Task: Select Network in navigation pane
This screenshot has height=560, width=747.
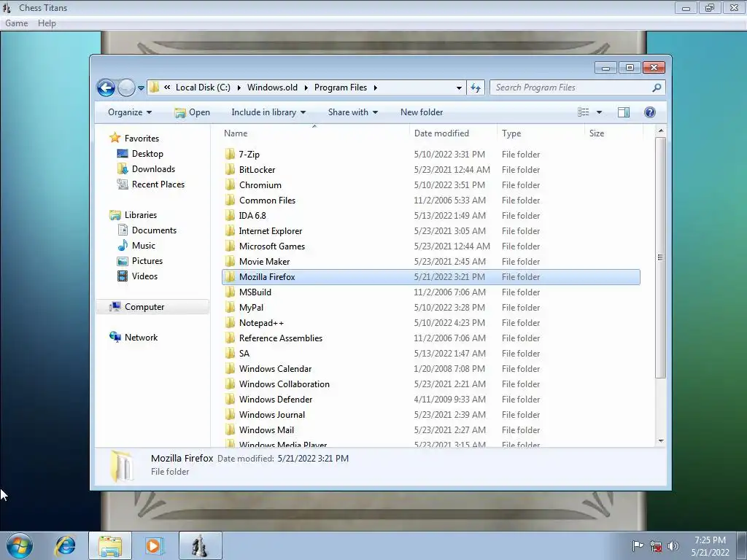Action: (141, 337)
